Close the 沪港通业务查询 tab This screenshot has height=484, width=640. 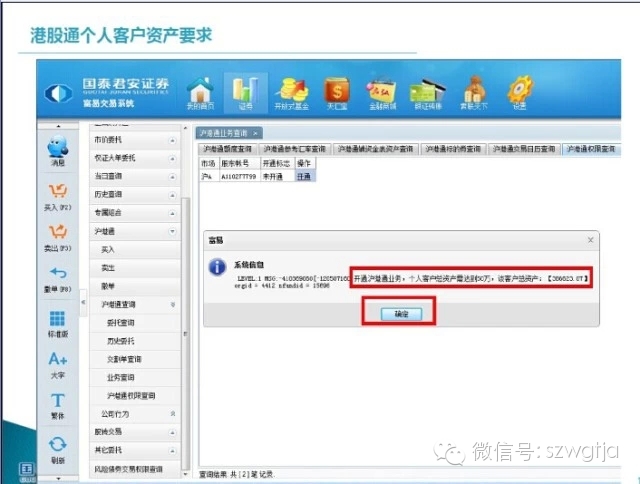255,133
